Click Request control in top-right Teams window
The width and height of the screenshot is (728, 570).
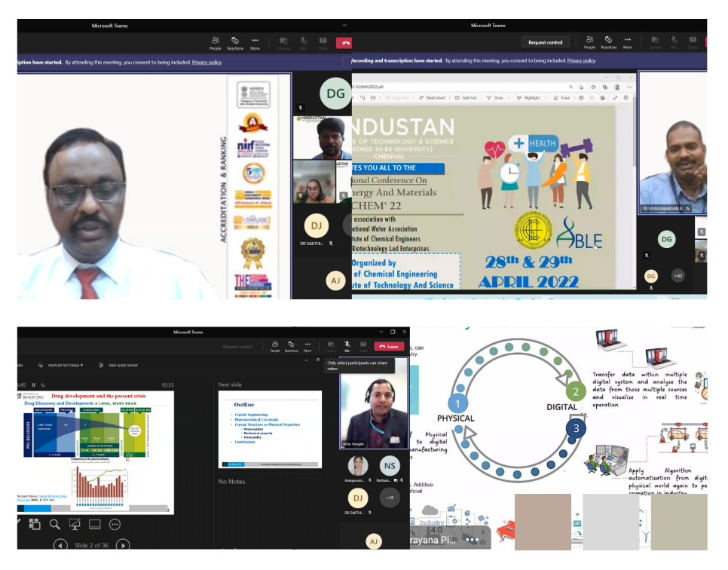(x=545, y=42)
